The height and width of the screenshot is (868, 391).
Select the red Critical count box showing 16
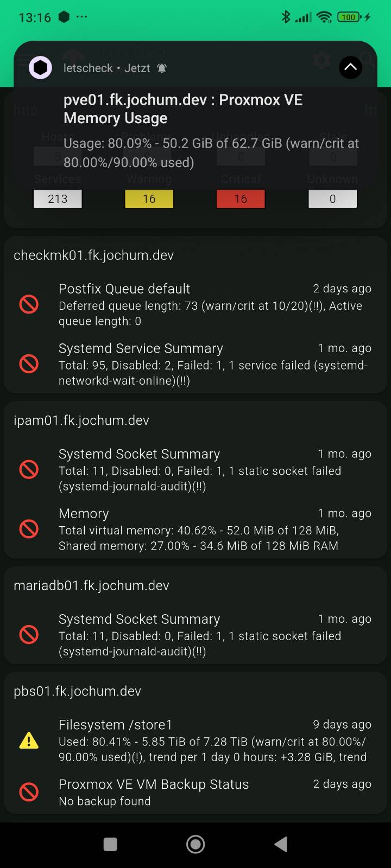coord(241,199)
